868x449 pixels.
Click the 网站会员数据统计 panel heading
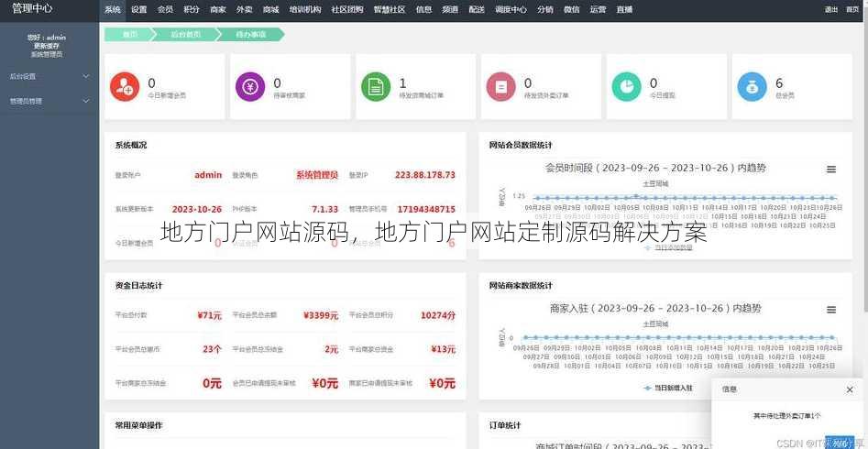(x=521, y=145)
